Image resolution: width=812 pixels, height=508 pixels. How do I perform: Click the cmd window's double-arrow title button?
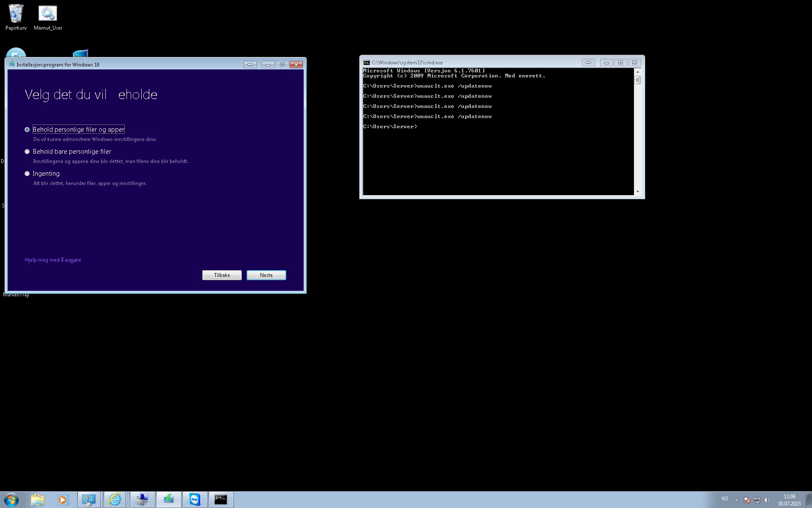(x=588, y=62)
